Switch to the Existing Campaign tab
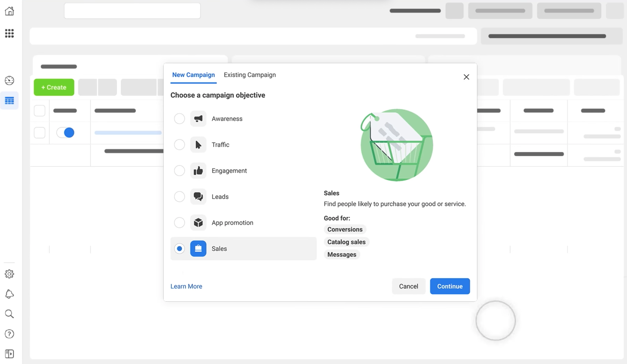627x364 pixels. 249,75
